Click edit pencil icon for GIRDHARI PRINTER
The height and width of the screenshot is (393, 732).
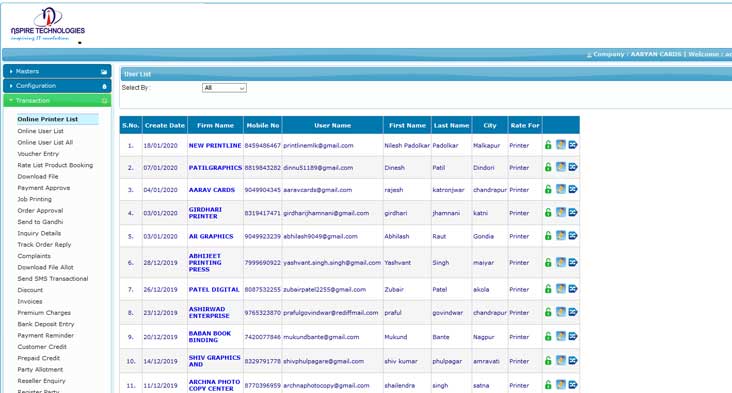(561, 213)
